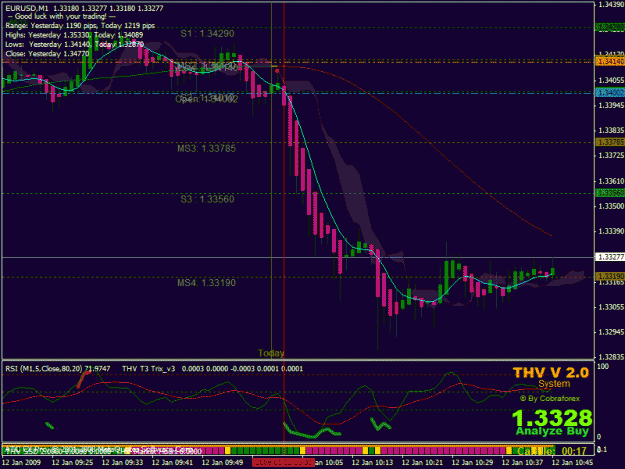
Task: Click the 1.33945 price scale value
Action: 611,105
